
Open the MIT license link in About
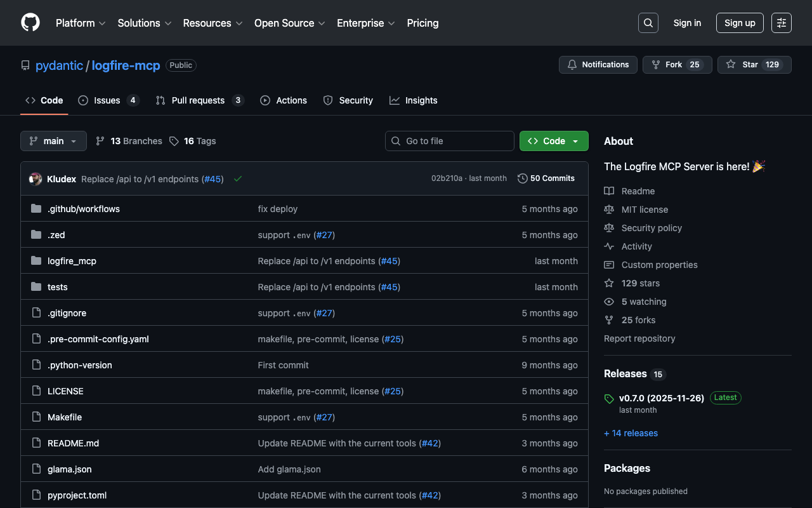(645, 210)
